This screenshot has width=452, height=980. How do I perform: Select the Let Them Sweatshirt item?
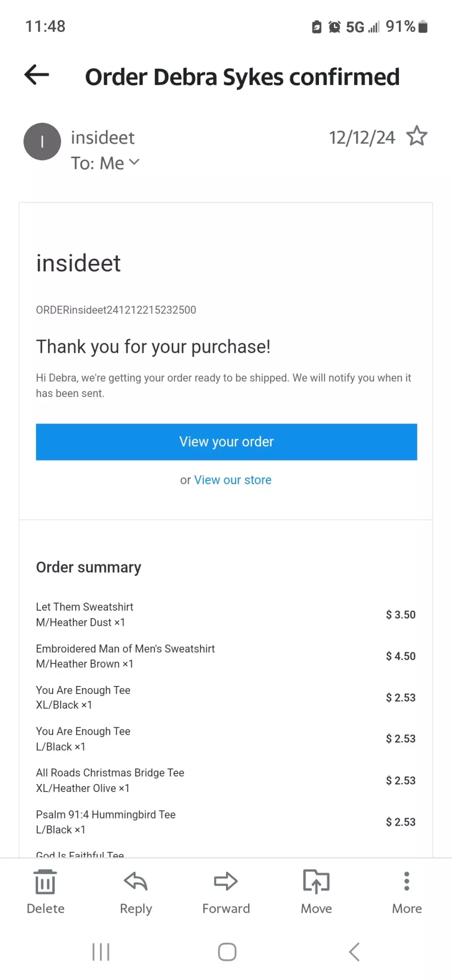coord(84,607)
